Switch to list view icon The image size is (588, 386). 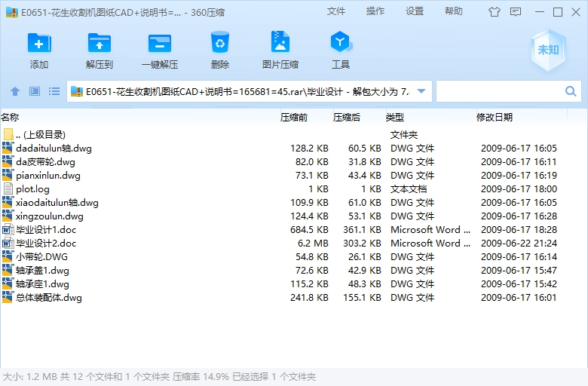54,91
